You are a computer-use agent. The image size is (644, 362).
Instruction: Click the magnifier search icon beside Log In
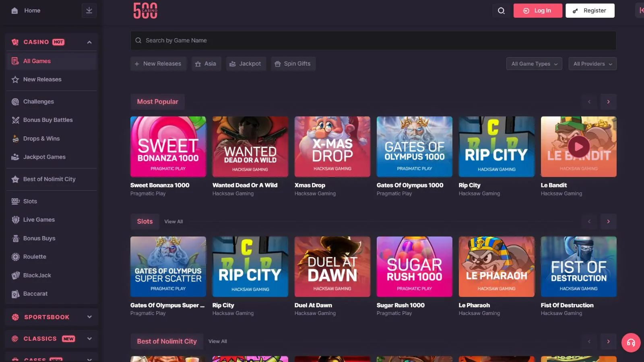[501, 10]
